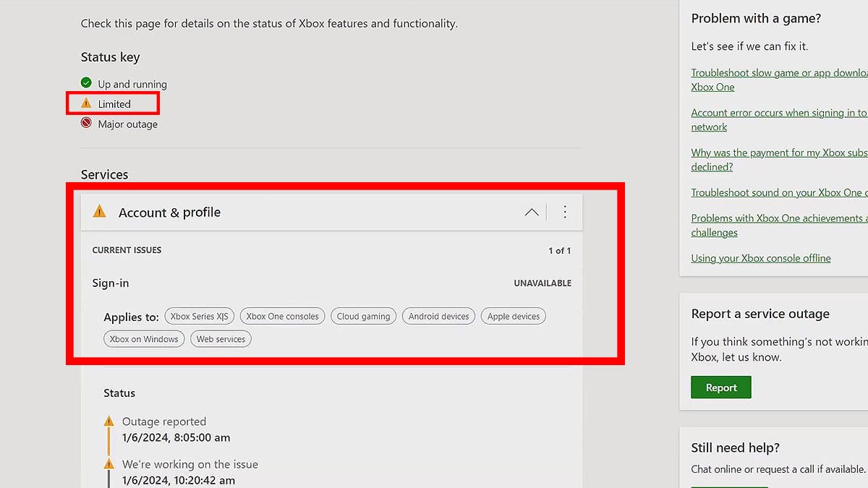Click the Major outage label
The width and height of the screenshot is (868, 488).
pyautogui.click(x=128, y=124)
